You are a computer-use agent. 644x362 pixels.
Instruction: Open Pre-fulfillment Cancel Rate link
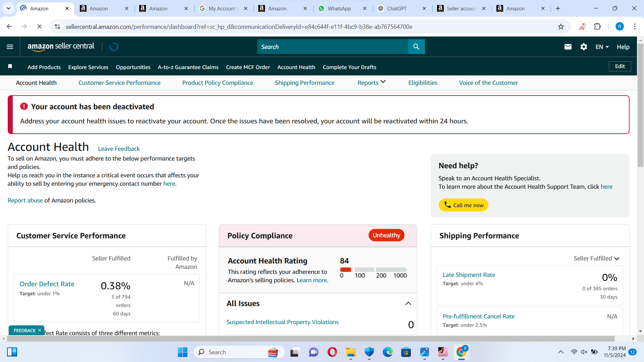pyautogui.click(x=479, y=316)
